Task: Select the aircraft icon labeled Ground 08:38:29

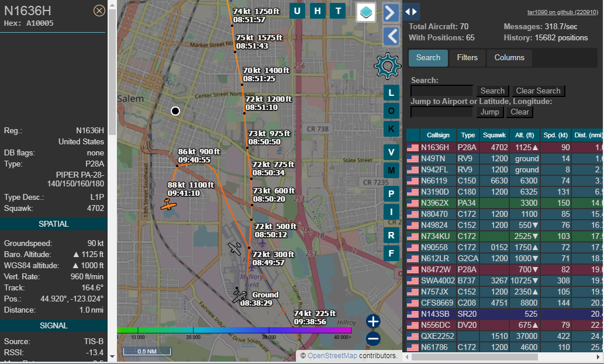Action: click(239, 297)
